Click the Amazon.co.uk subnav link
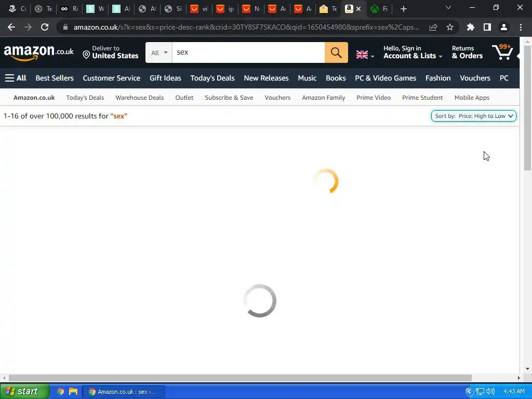This screenshot has width=532, height=399. 34,98
